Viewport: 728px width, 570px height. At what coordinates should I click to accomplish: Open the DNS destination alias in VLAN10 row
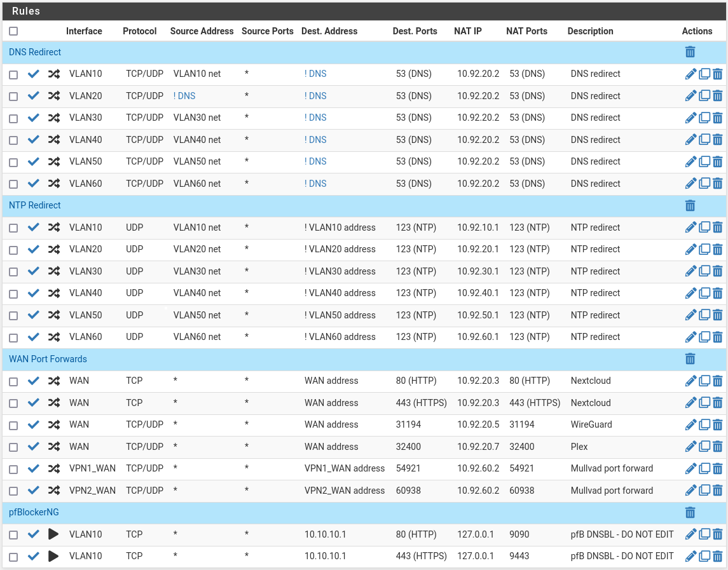click(x=315, y=74)
